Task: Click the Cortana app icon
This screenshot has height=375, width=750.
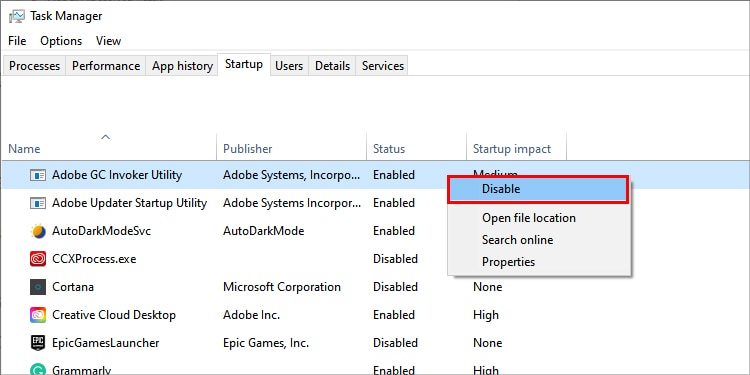Action: click(x=38, y=287)
